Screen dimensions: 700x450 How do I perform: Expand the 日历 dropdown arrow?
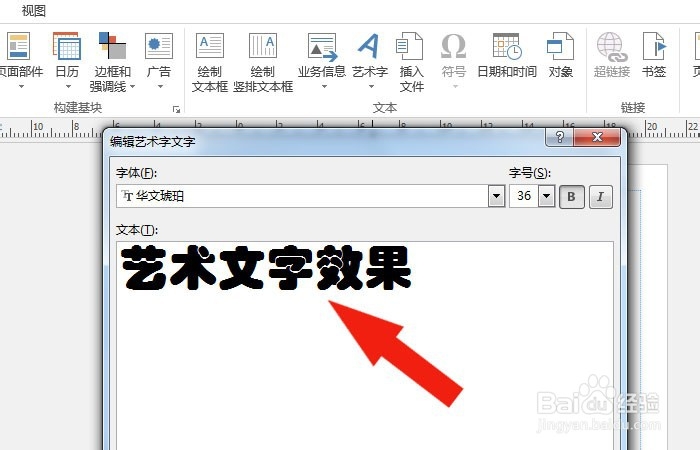(x=68, y=87)
